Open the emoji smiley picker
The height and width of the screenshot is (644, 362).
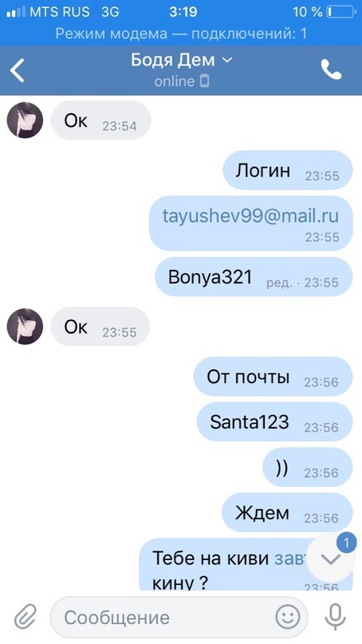[287, 617]
